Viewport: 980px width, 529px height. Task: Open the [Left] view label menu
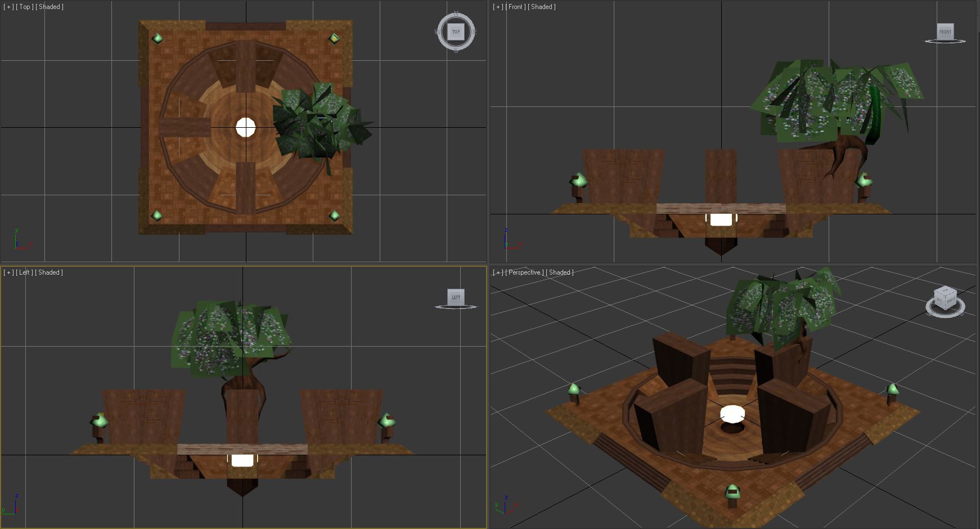tap(24, 272)
